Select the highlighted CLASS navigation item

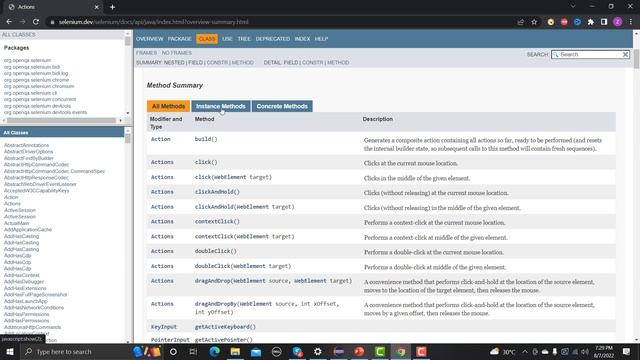click(x=207, y=39)
